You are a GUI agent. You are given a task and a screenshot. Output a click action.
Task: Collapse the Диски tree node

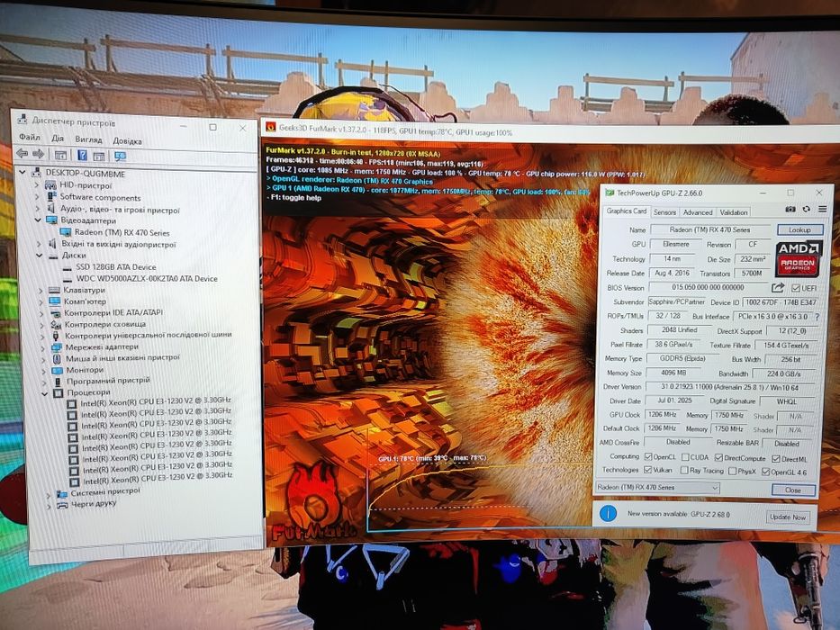pos(39,256)
